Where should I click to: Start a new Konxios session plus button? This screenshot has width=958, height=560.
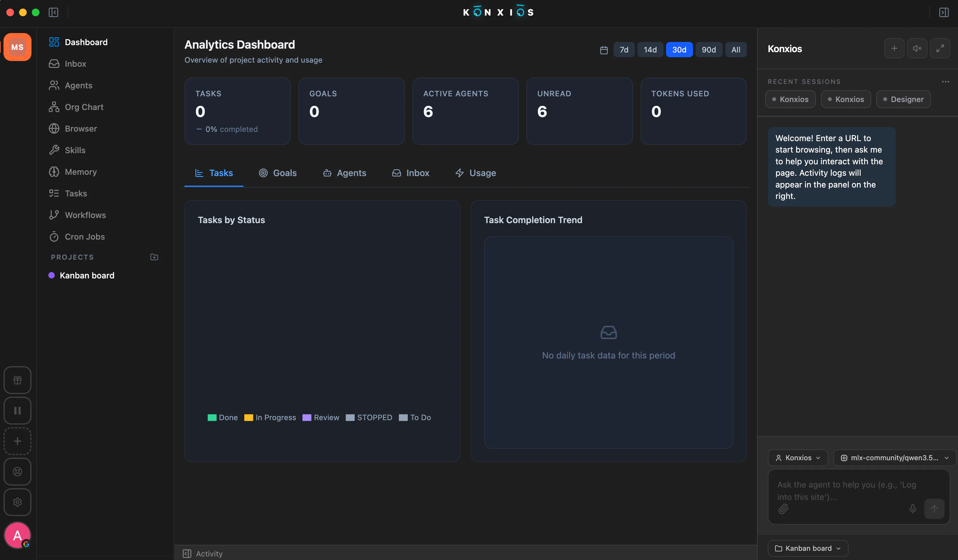pyautogui.click(x=894, y=49)
